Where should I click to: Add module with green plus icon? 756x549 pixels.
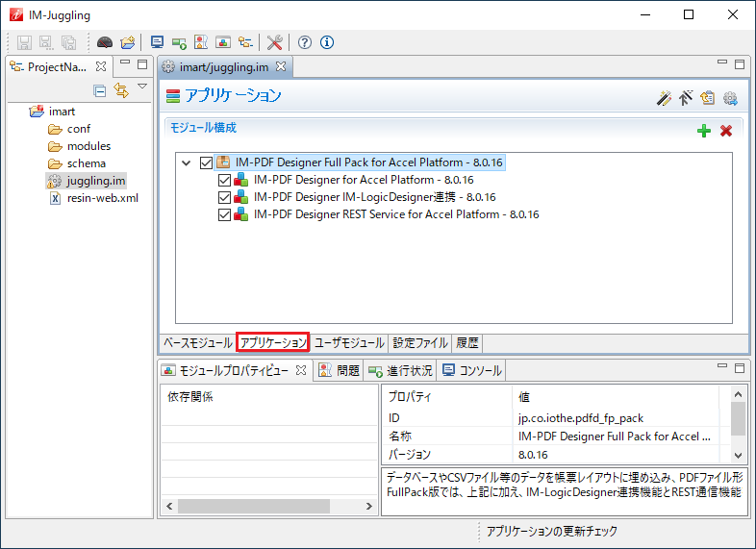704,131
